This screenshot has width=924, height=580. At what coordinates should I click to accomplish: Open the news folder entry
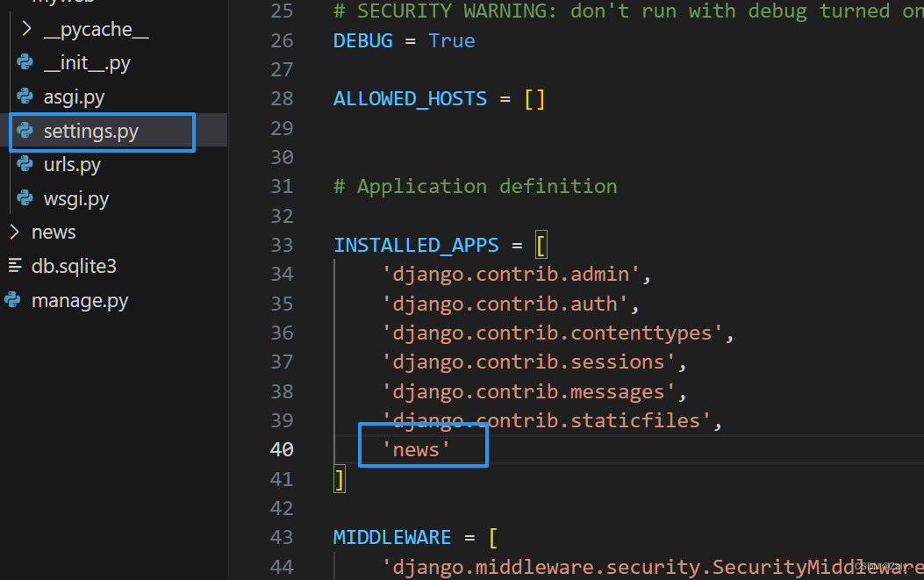point(54,233)
